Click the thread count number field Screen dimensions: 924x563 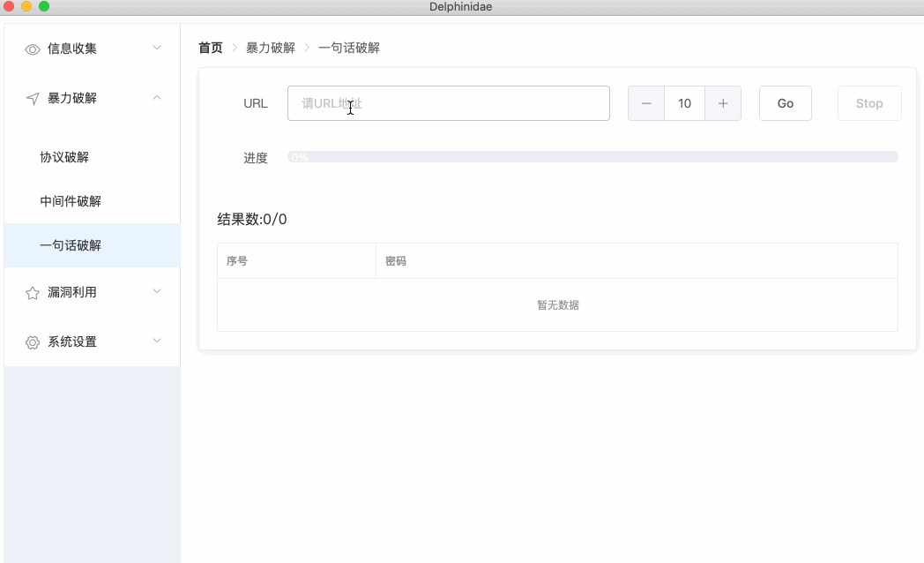pos(684,103)
